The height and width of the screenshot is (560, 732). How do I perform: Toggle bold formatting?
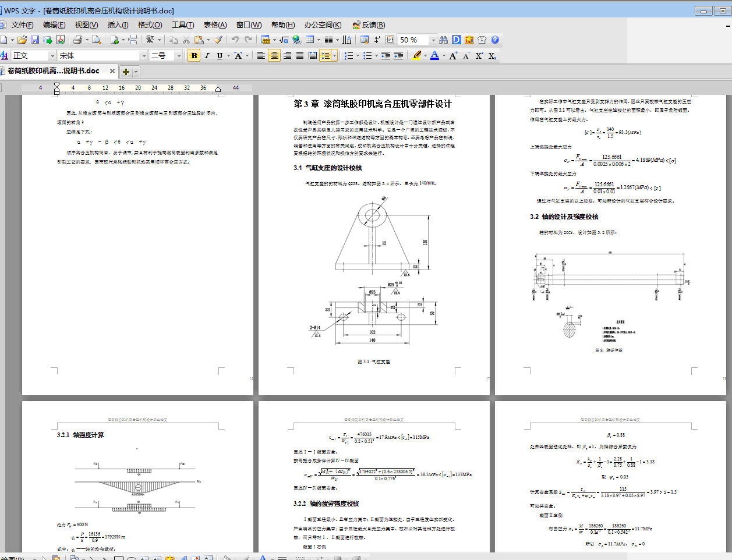pyautogui.click(x=194, y=56)
